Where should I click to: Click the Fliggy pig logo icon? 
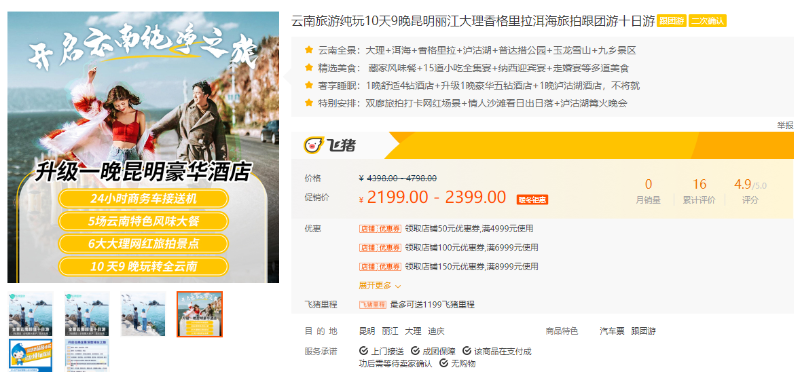pyautogui.click(x=312, y=145)
